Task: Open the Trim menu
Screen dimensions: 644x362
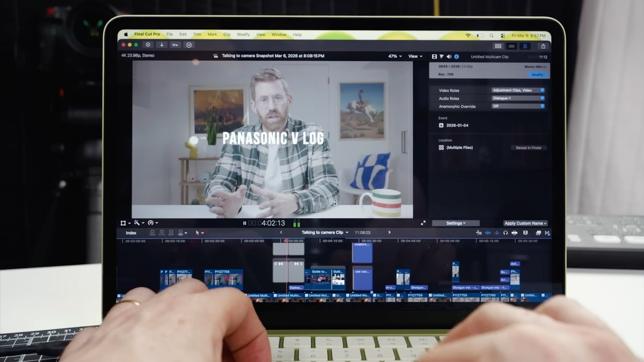Action: [x=197, y=34]
